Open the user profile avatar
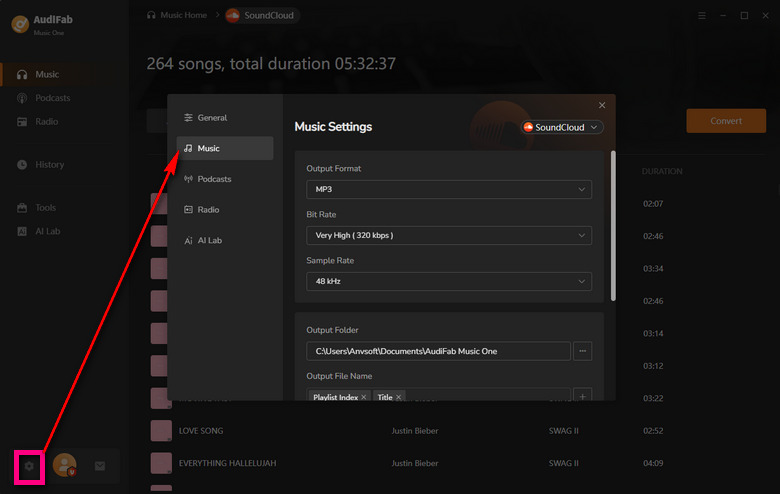 coord(65,466)
